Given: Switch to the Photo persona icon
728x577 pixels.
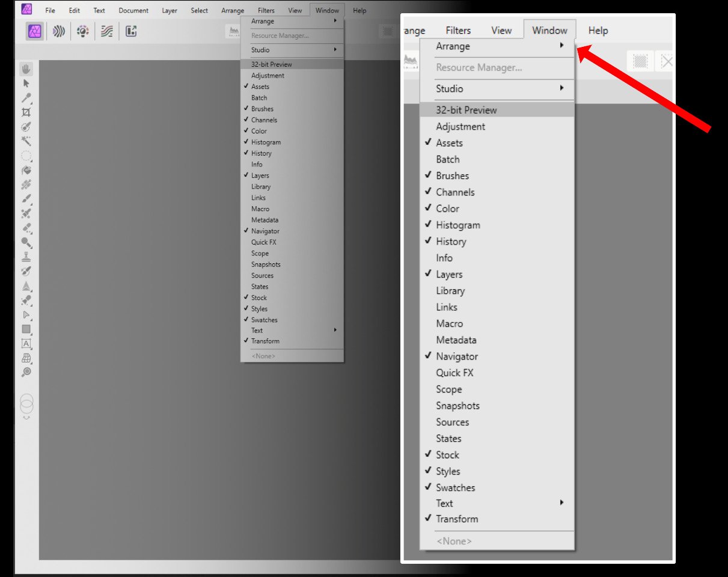Looking at the screenshot, I should (x=34, y=31).
